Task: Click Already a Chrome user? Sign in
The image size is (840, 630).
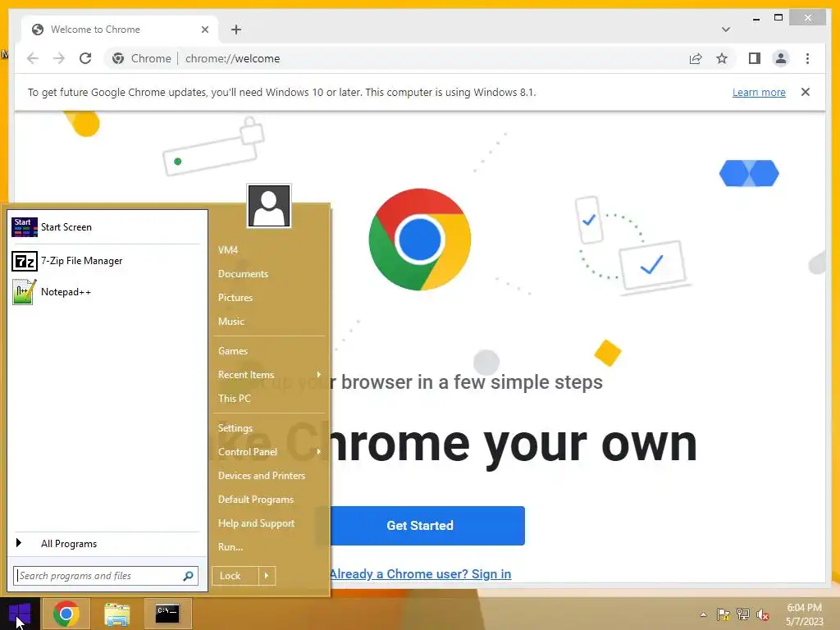Action: pos(421,573)
